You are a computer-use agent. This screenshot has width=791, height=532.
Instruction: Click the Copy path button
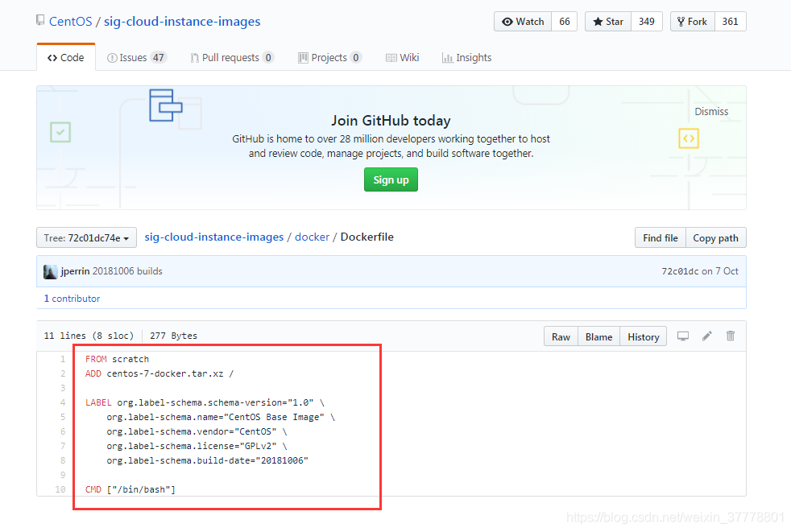pyautogui.click(x=716, y=237)
